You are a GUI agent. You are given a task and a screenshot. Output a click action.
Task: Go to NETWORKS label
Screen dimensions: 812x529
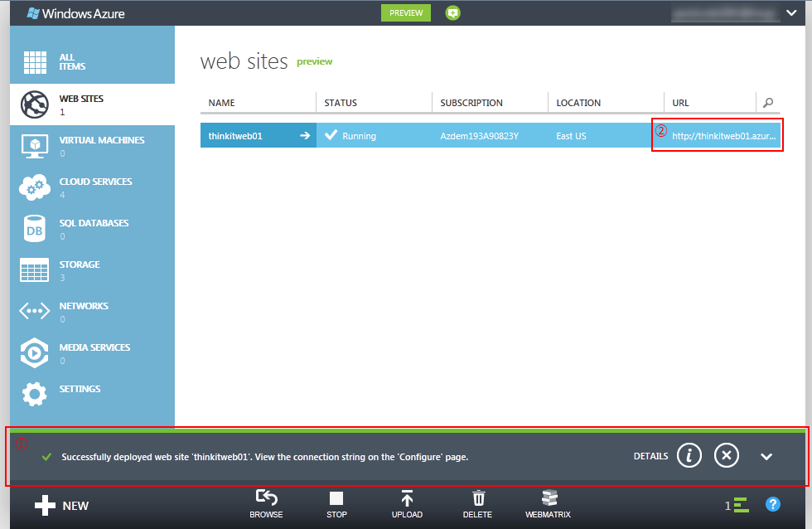84,306
